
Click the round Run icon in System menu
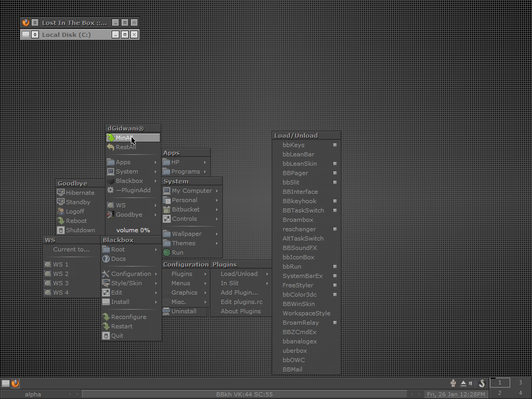click(x=167, y=252)
